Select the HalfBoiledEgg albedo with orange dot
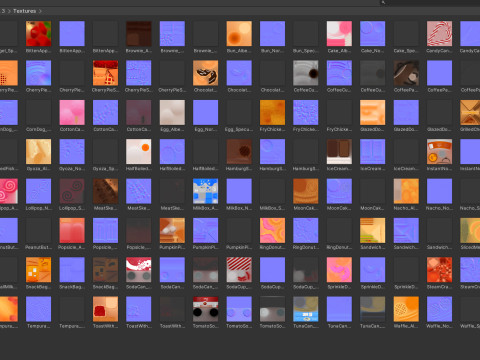The image size is (480, 360). pos(139,152)
